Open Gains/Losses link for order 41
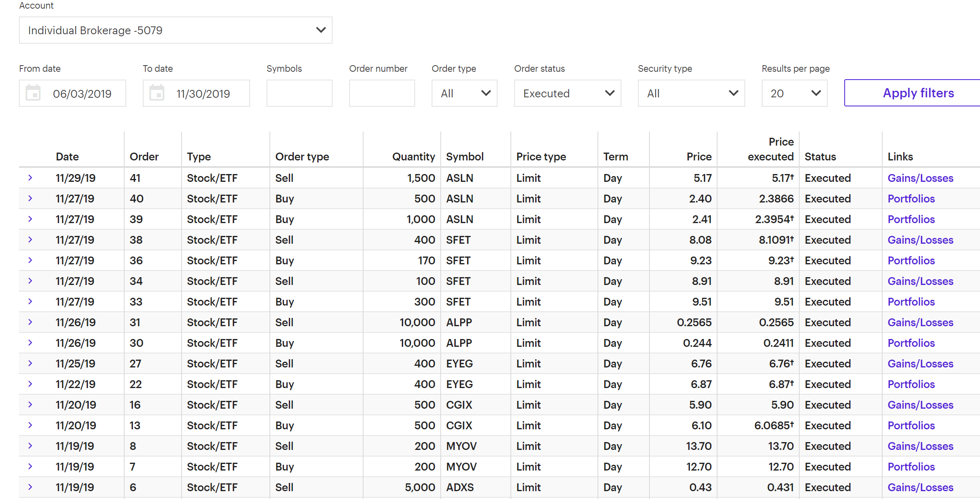Screen dimensions: 980x499 (920, 178)
